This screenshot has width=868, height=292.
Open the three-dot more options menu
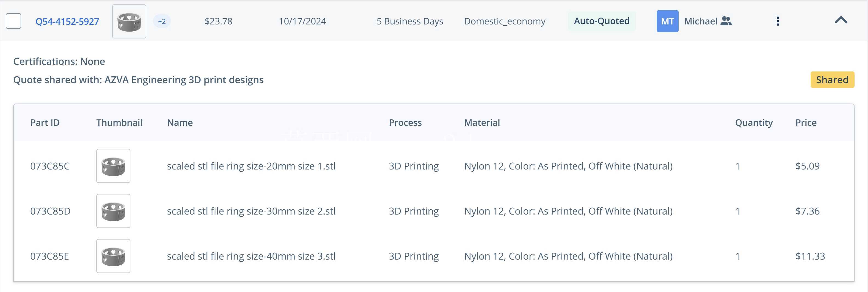[778, 21]
